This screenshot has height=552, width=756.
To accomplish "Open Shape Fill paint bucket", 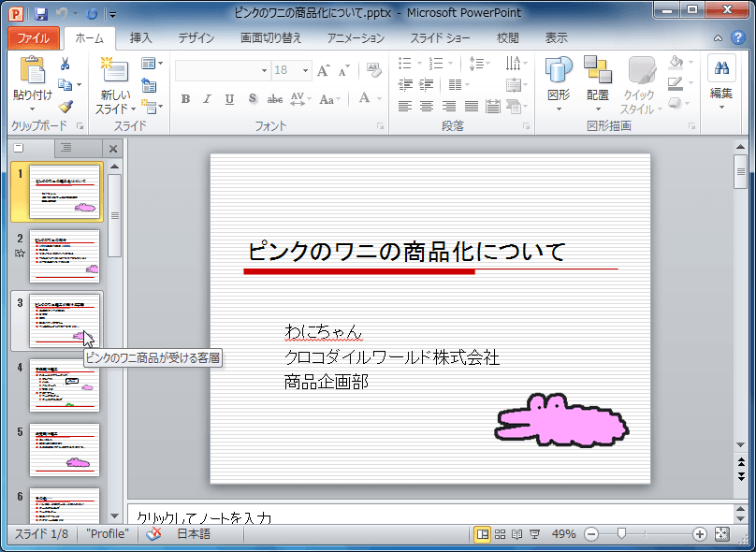I will pyautogui.click(x=676, y=63).
